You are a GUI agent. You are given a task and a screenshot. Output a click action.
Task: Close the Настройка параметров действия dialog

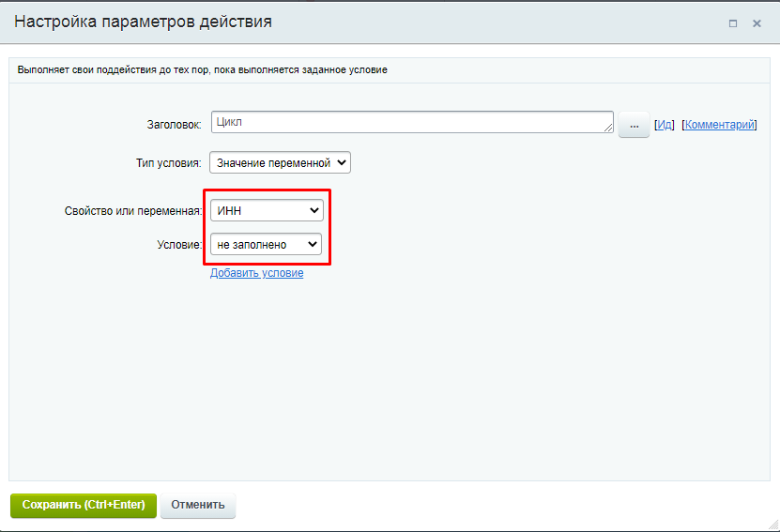[757, 23]
